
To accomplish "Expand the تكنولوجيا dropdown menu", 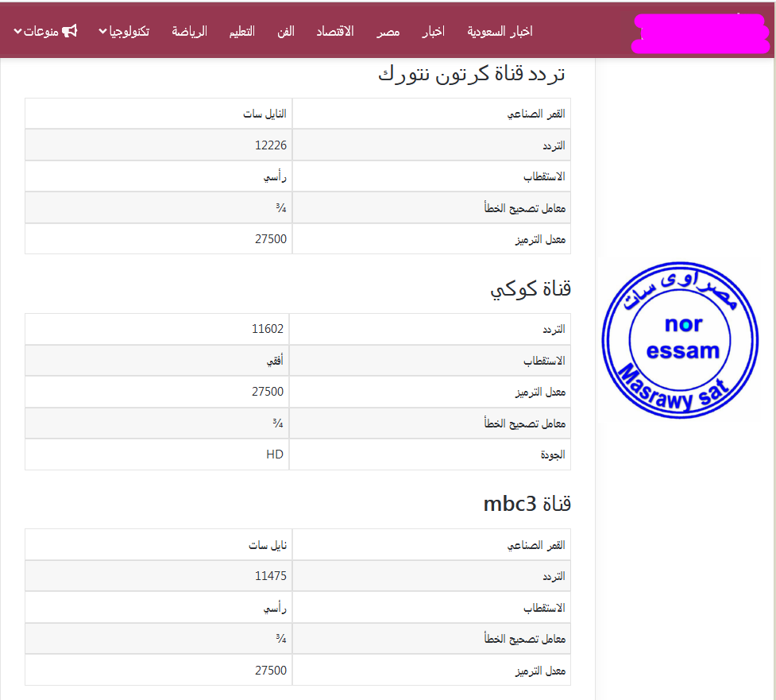I will click(124, 32).
